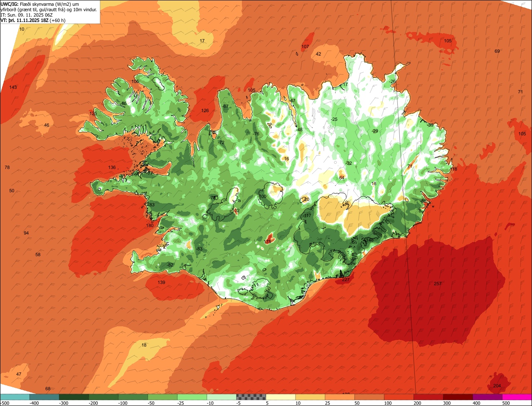Click the title line 'UWC/IG: Flæði skynvarma (W/m2) um'
Screen dimensions: 532x406
[40, 4]
